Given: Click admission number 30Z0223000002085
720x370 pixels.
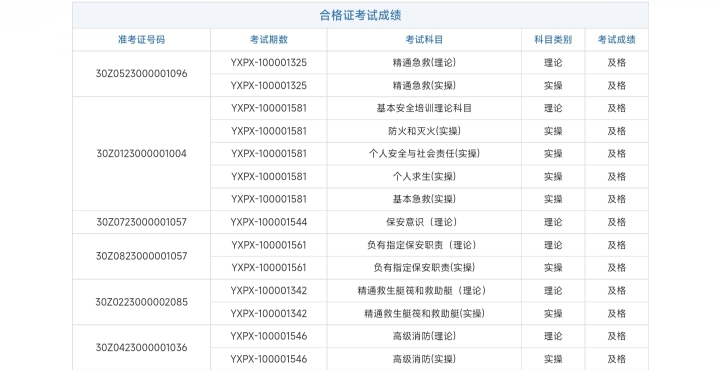Looking at the screenshot, I should (141, 302).
